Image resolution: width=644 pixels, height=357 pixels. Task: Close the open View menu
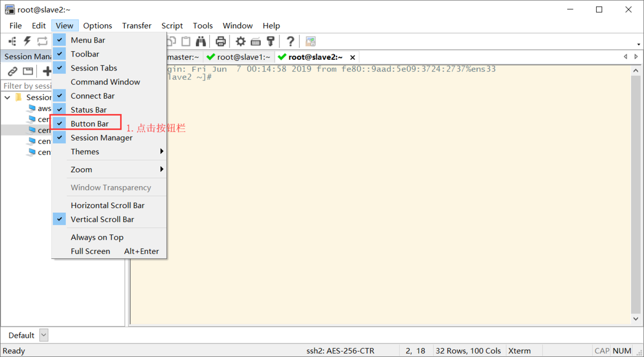click(64, 25)
